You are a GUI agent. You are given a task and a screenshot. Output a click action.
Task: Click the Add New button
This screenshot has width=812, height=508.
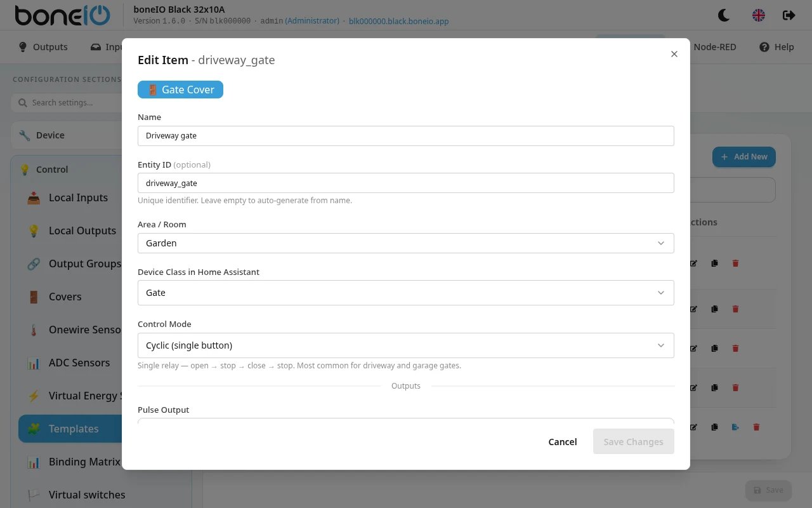pos(743,157)
